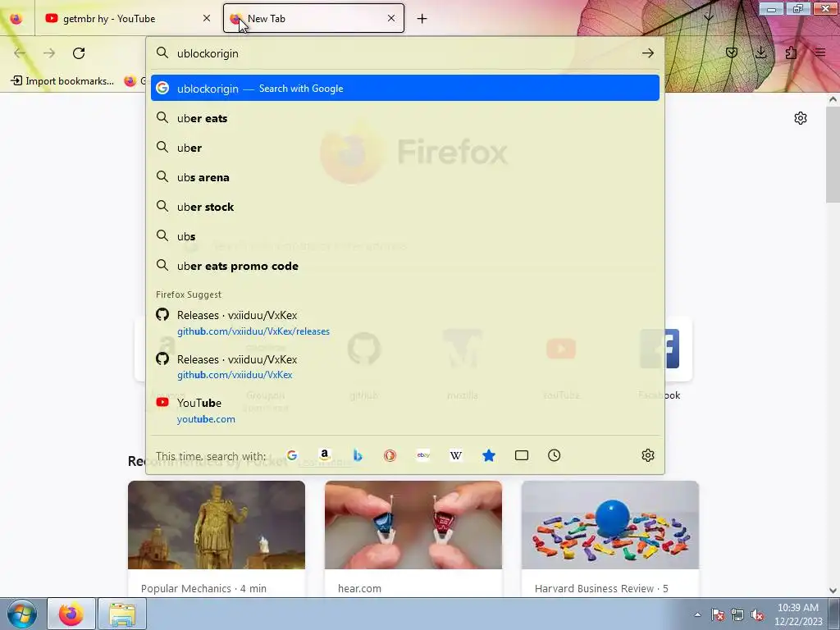Screen dimensions: 840x630
Task: Select ublockorigin Search with Google row
Action: tap(405, 89)
